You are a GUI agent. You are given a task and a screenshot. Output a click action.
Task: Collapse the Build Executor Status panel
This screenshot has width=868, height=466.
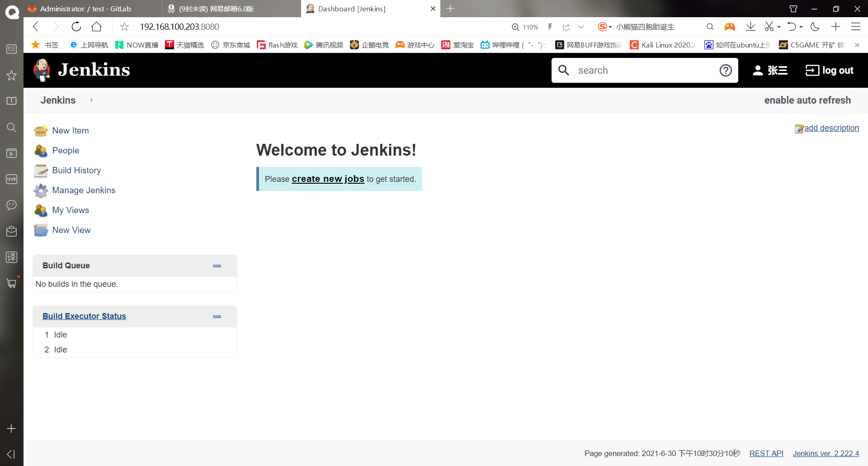pyautogui.click(x=217, y=317)
